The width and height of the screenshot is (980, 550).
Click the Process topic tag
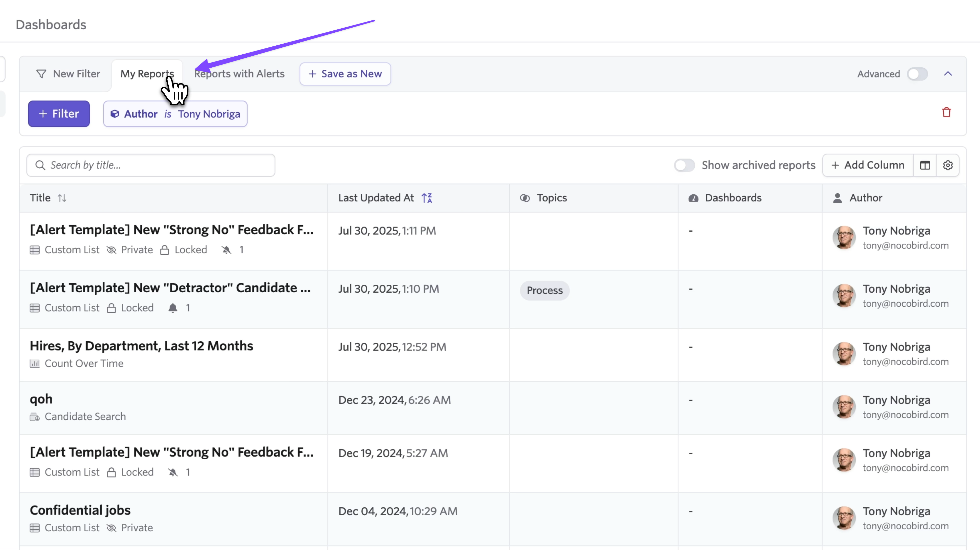click(544, 291)
